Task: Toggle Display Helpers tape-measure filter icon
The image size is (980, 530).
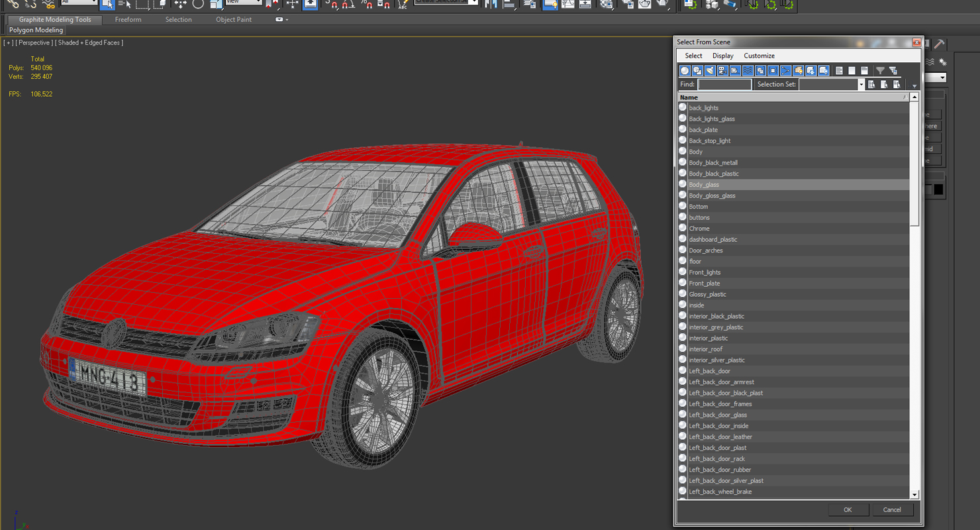Action: tap(736, 70)
